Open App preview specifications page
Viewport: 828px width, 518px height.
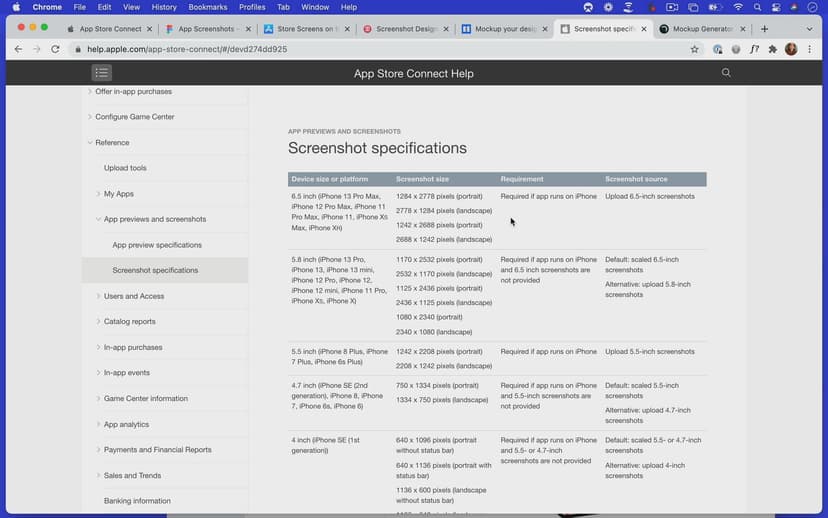157,245
